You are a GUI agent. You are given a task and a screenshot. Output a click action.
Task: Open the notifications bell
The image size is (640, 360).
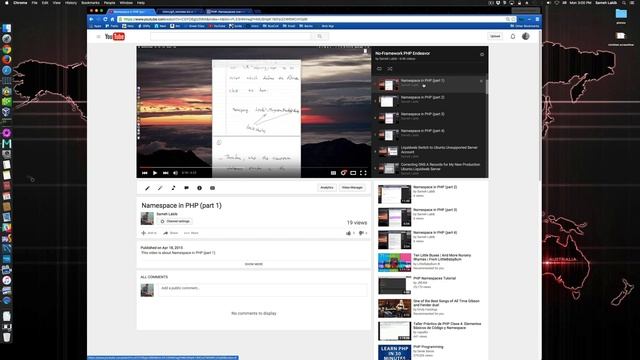coord(513,36)
